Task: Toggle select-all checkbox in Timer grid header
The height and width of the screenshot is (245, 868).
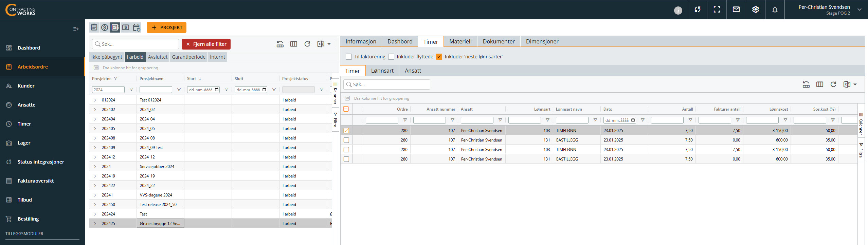Action: click(346, 109)
